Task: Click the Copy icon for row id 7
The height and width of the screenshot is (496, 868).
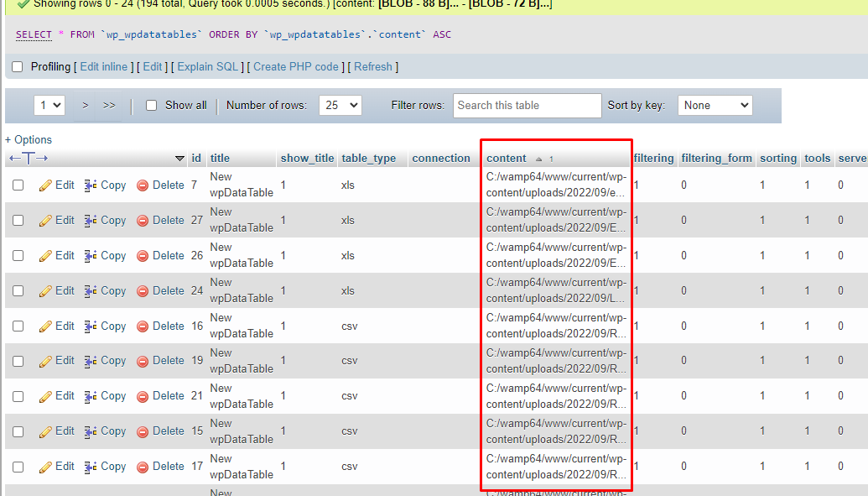Action: click(91, 185)
